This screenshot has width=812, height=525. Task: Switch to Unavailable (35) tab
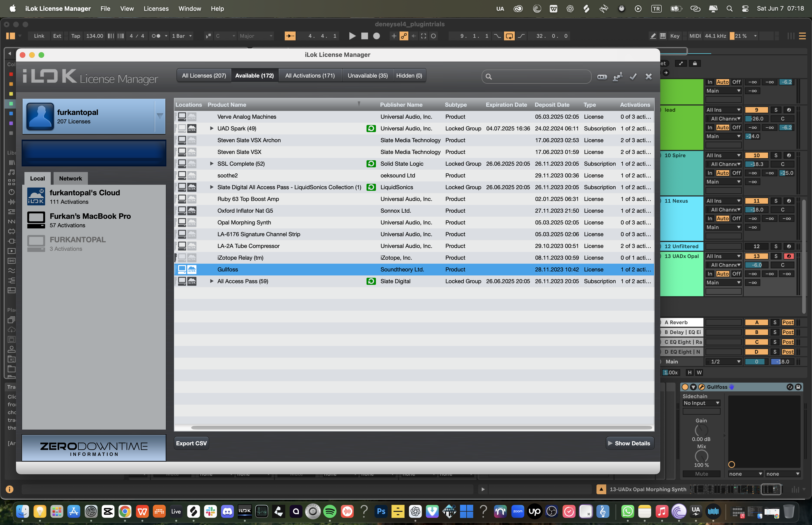[368, 76]
